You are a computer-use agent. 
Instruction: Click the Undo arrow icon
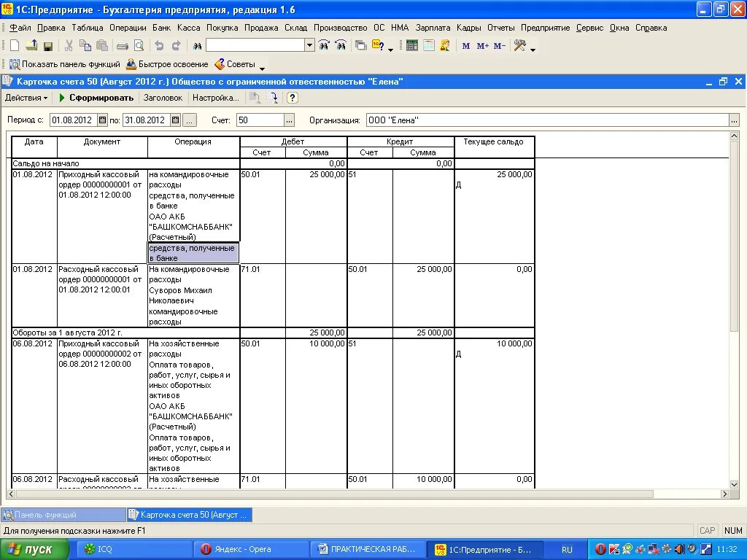tap(159, 46)
